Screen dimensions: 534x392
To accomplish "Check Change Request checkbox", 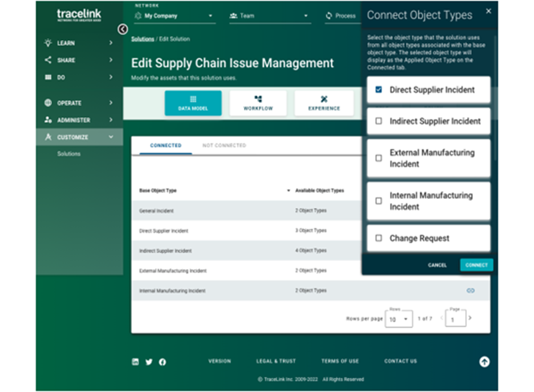I will coord(378,238).
